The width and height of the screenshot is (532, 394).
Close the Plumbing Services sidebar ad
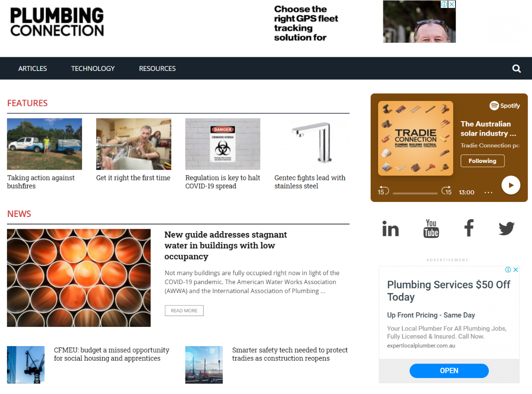click(516, 270)
